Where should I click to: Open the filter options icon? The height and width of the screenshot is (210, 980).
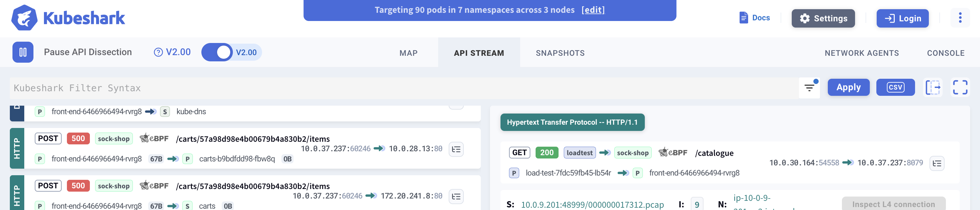[809, 88]
